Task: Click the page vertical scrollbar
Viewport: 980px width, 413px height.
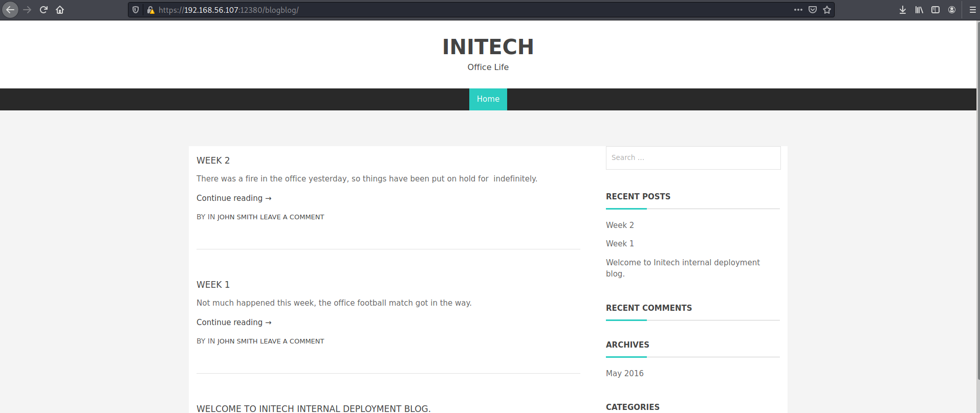Action: coord(977,204)
